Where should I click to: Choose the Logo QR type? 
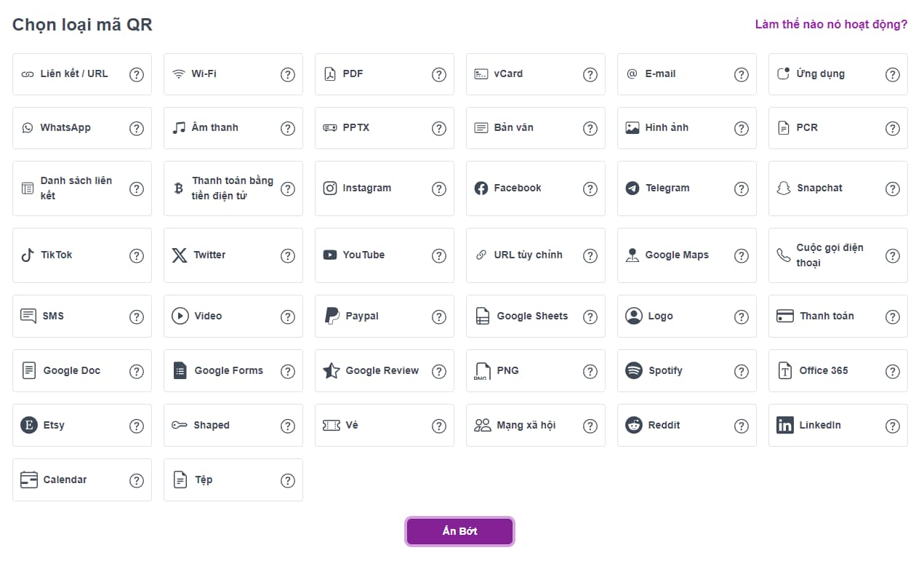click(x=687, y=317)
